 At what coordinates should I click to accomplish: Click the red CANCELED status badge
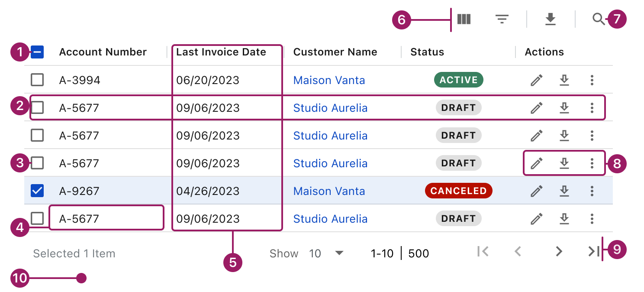tap(458, 191)
